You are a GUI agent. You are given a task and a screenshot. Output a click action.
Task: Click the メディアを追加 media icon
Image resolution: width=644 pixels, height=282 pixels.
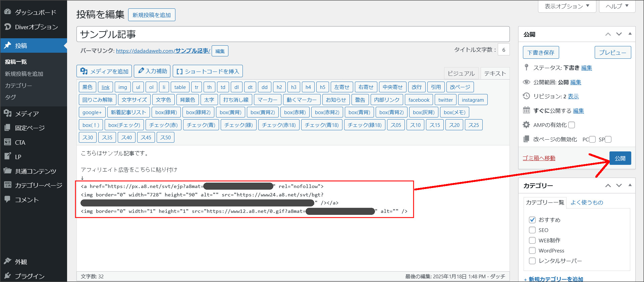(84, 71)
